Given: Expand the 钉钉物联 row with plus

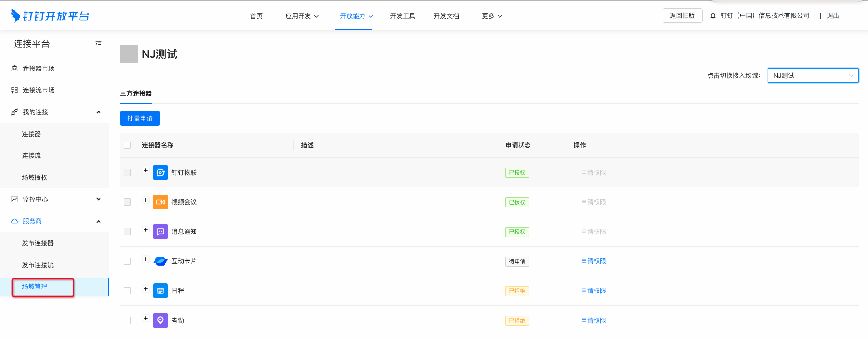Looking at the screenshot, I should pos(145,171).
